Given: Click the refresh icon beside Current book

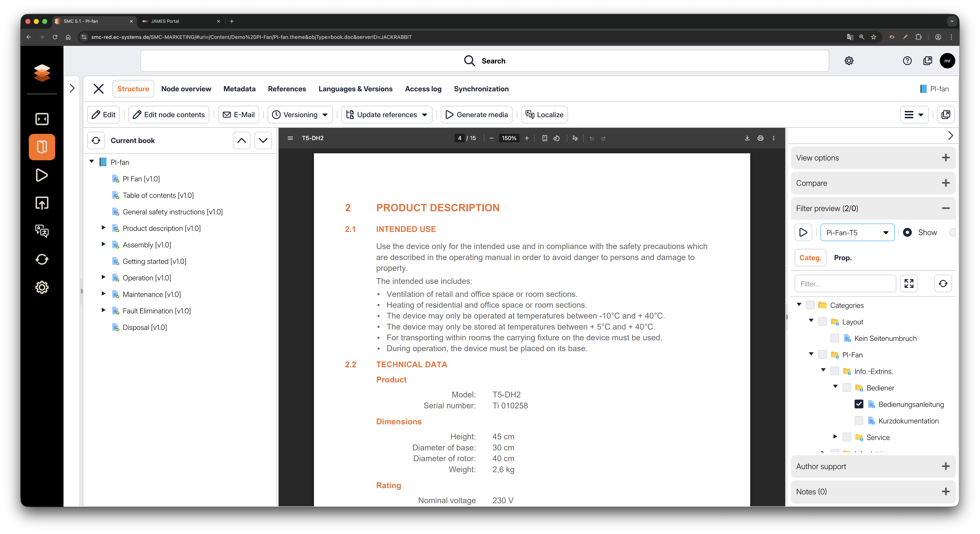Looking at the screenshot, I should (96, 140).
